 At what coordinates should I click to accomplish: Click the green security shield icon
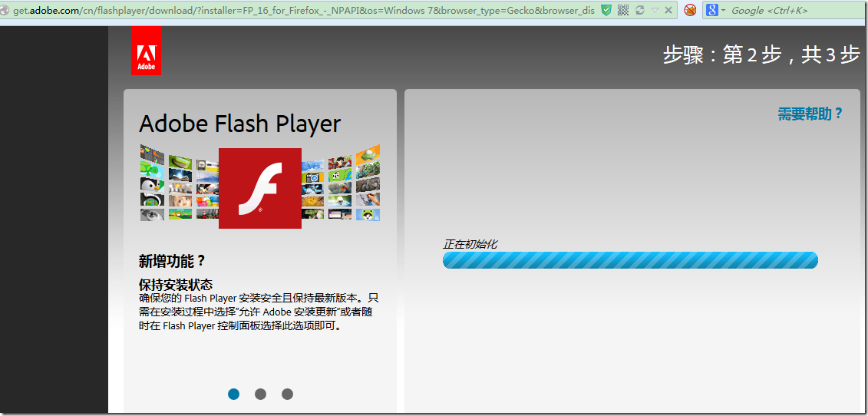coord(606,10)
